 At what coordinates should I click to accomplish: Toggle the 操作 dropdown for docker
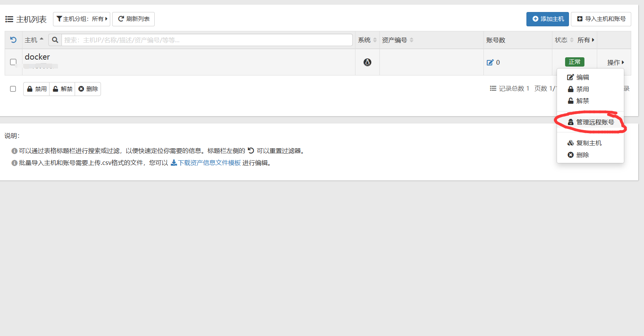615,62
